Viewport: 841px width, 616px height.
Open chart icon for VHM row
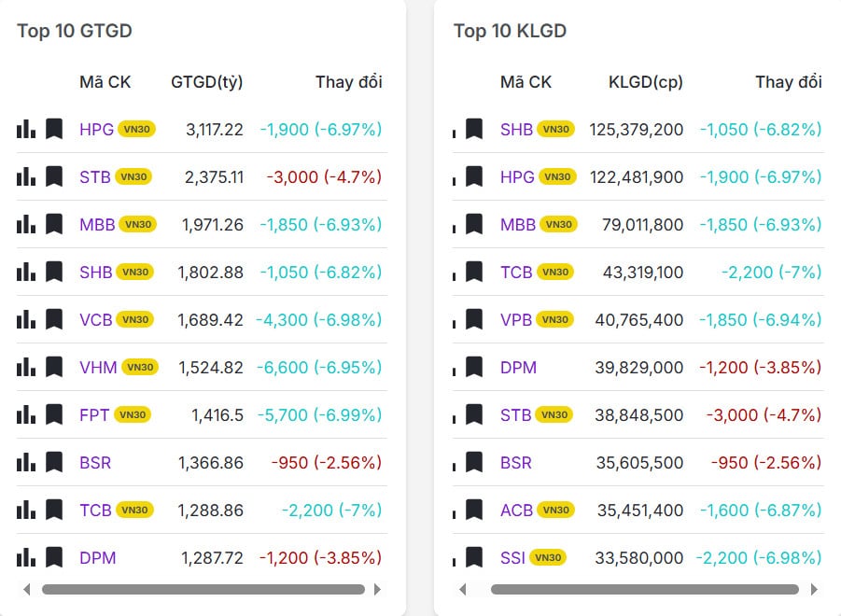tap(26, 367)
